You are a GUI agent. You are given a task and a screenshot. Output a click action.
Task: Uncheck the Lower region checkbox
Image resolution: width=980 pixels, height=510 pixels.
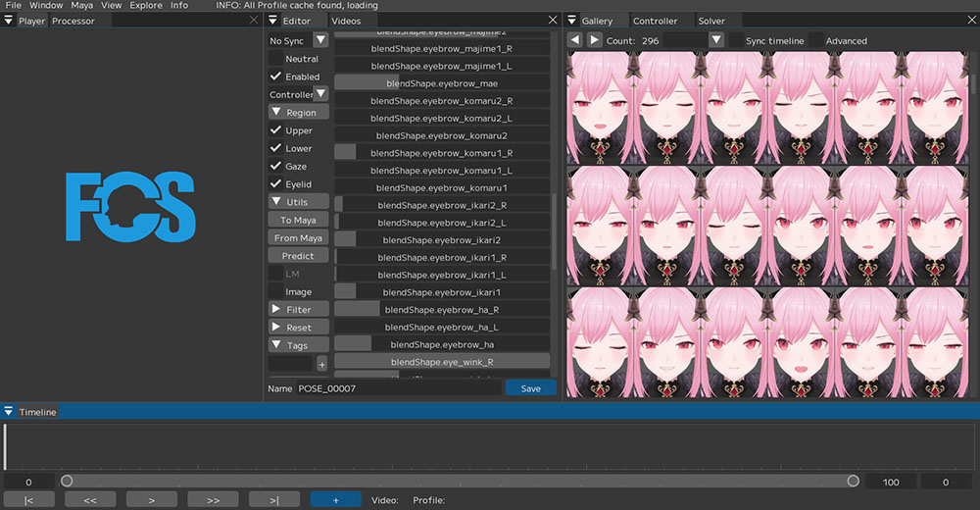coord(275,148)
